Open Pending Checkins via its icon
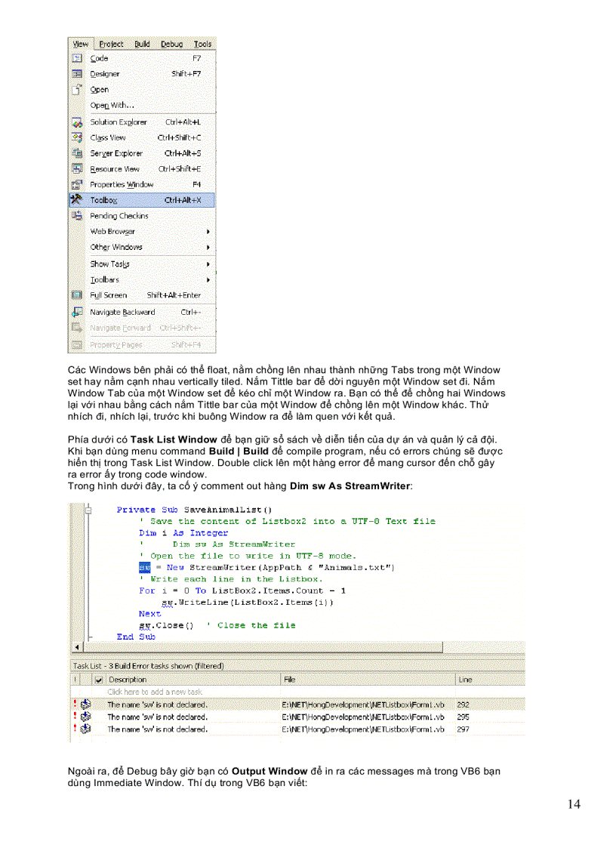The image size is (616, 848). pos(77,216)
